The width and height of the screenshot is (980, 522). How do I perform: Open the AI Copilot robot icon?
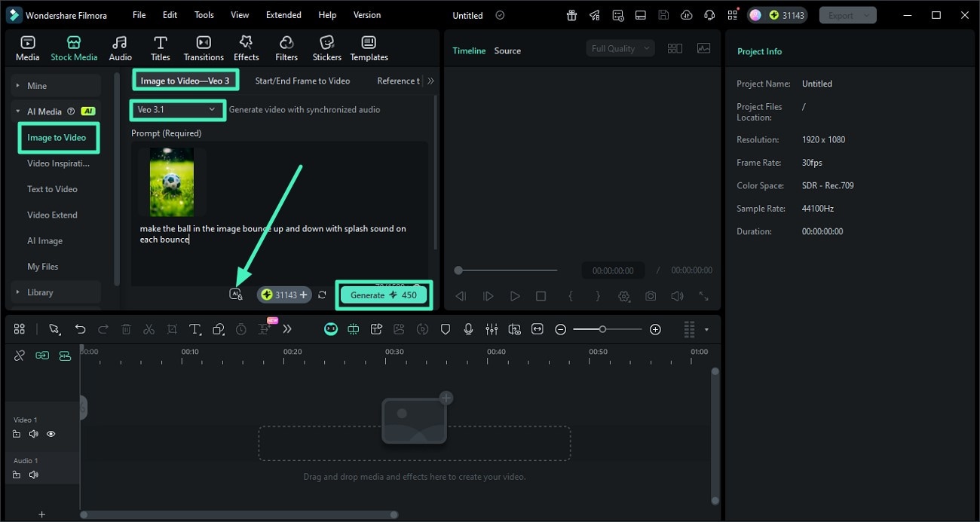(331, 329)
